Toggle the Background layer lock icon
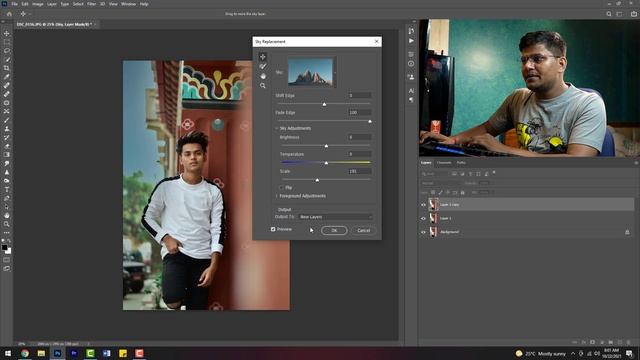Image resolution: width=640 pixels, height=360 pixels. (x=627, y=232)
